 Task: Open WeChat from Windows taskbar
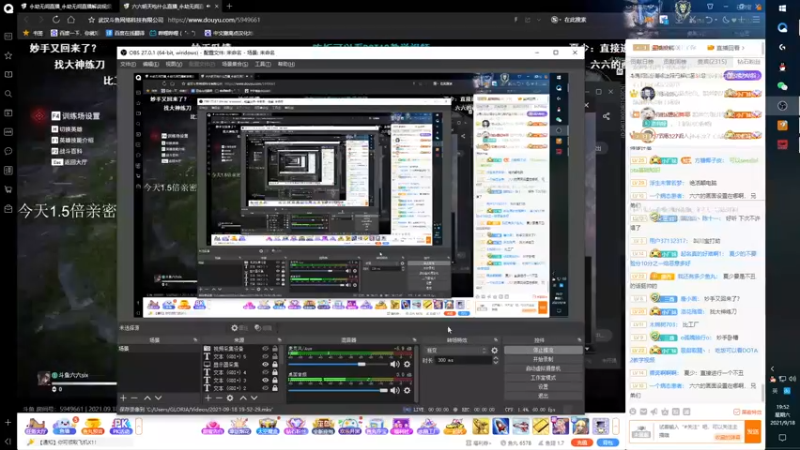click(x=783, y=86)
